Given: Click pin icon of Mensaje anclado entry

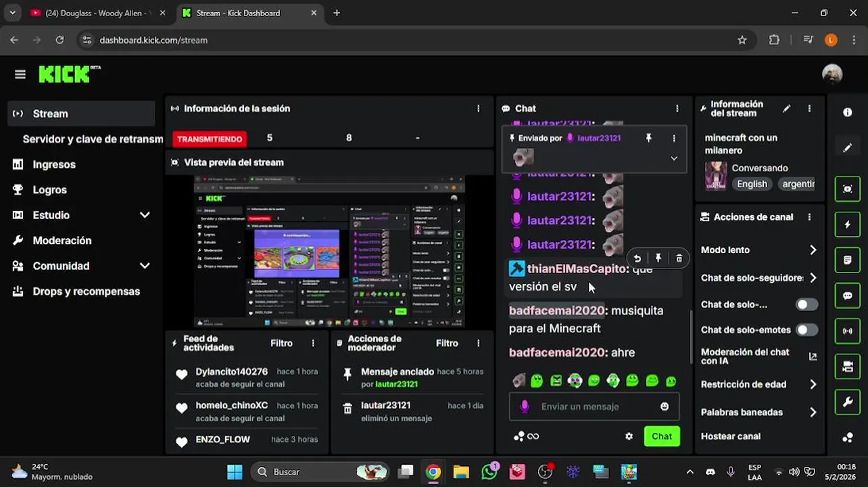Looking at the screenshot, I should 347,374.
